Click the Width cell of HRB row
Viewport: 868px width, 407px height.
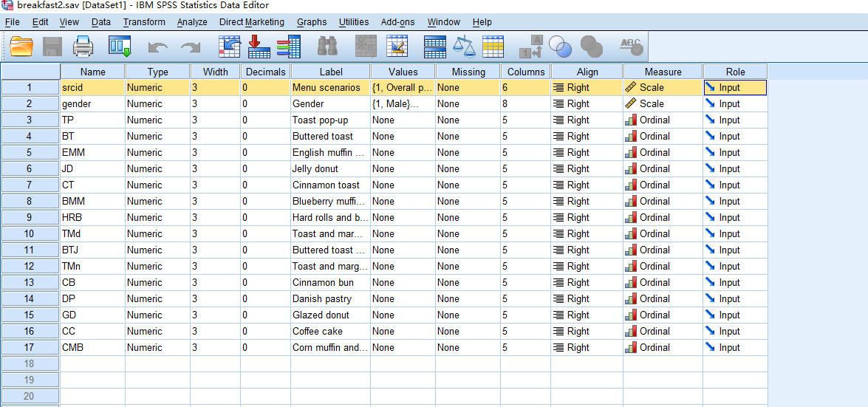[216, 218]
